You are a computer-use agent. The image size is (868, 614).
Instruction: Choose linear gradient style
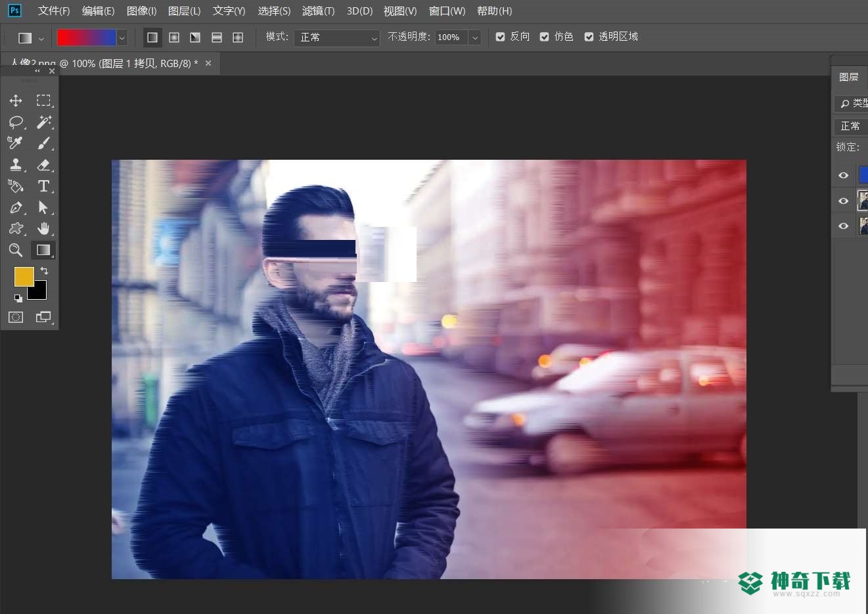click(152, 37)
